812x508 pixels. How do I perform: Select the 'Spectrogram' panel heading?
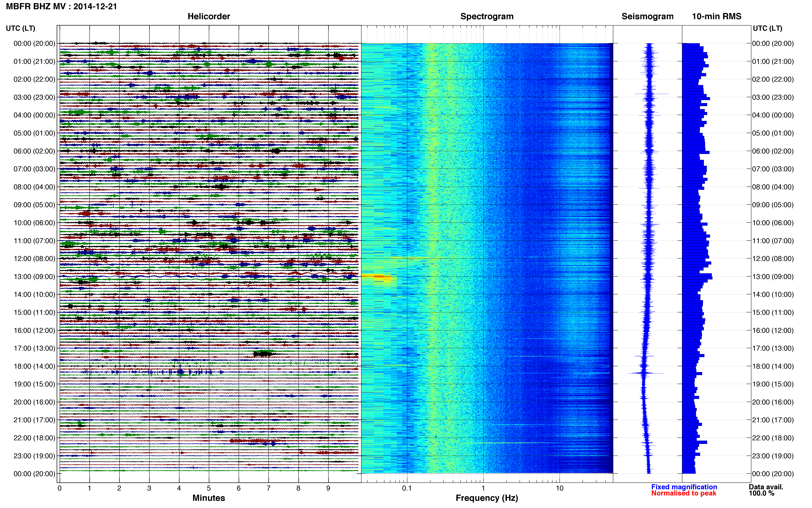point(487,16)
